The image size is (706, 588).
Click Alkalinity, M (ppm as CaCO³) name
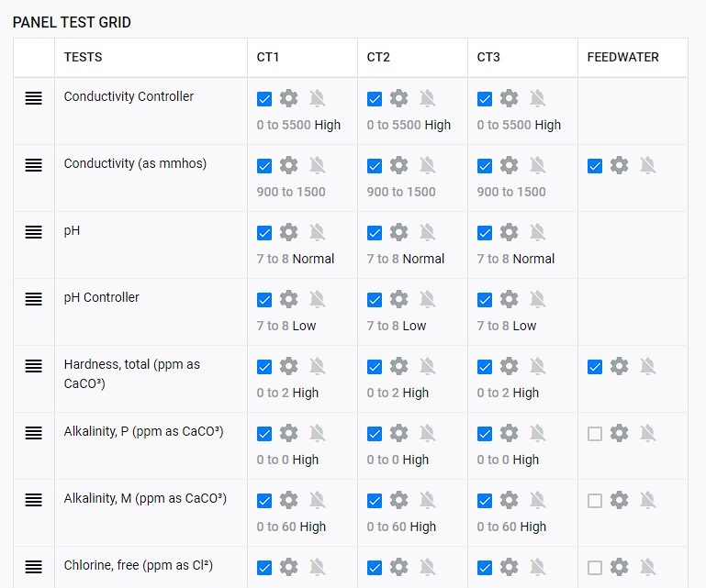(145, 498)
